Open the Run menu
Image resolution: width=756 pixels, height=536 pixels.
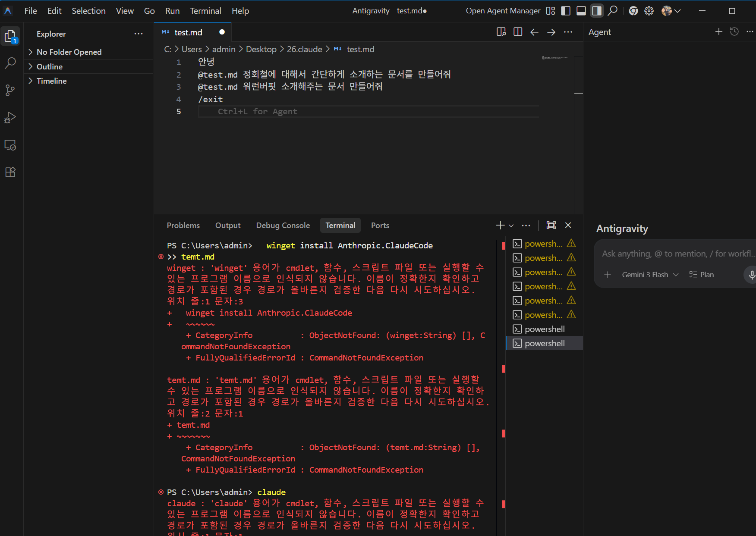coord(172,11)
